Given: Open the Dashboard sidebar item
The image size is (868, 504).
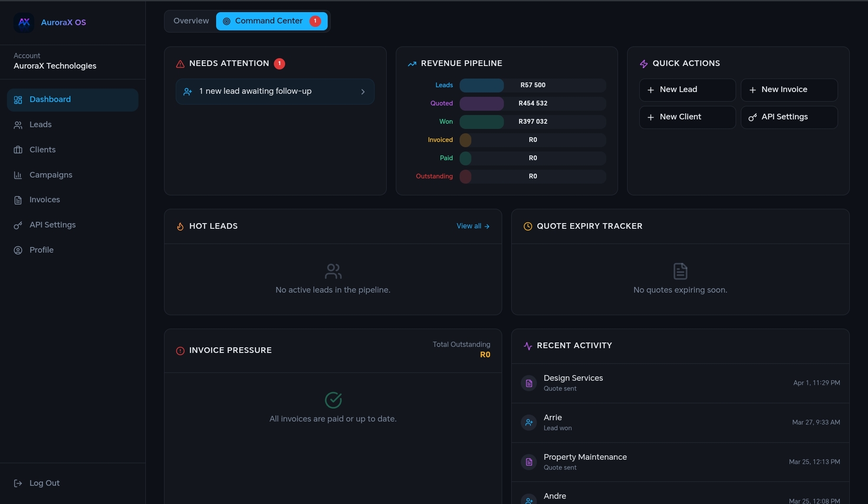Looking at the screenshot, I should coord(72,100).
